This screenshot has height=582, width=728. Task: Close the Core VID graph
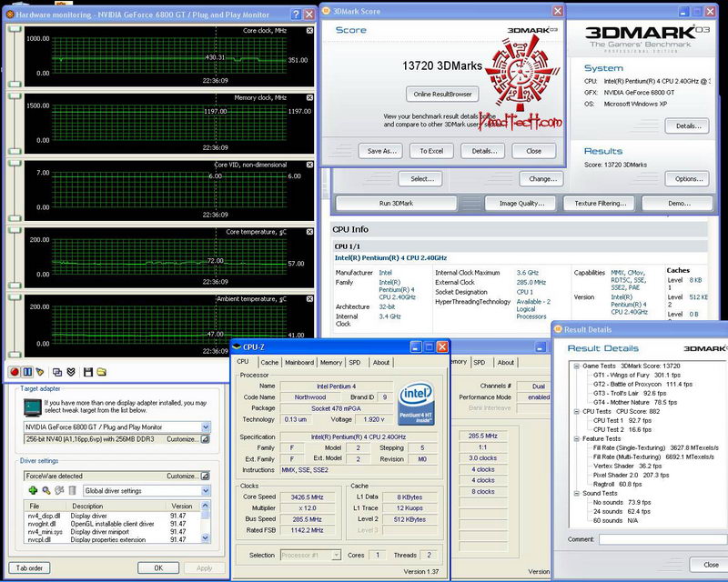[x=309, y=165]
